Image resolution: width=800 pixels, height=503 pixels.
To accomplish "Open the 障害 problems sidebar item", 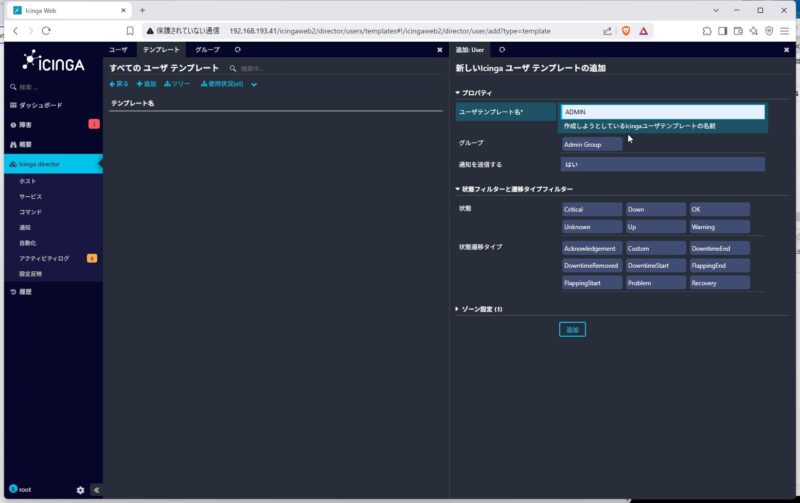I will pos(25,124).
